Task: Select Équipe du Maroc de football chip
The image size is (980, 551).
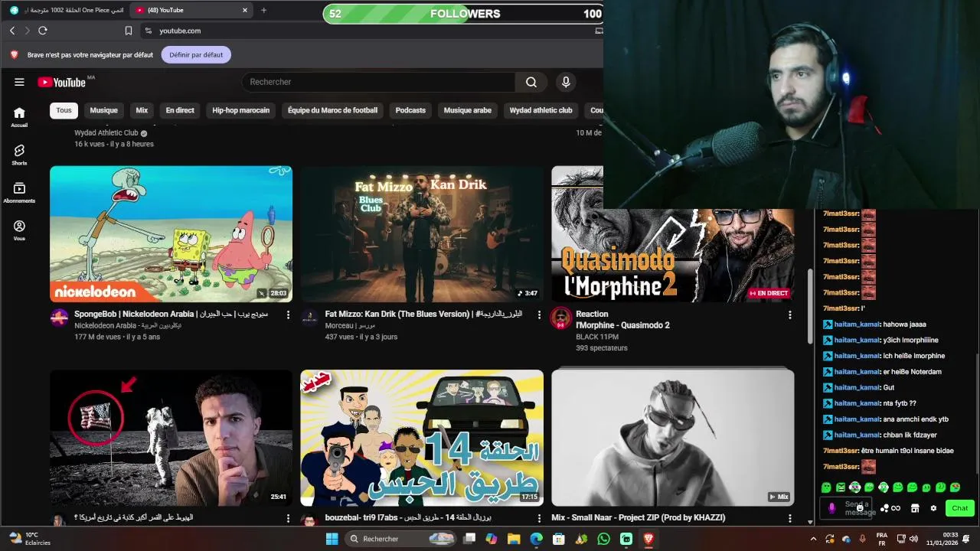Action: [x=332, y=110]
